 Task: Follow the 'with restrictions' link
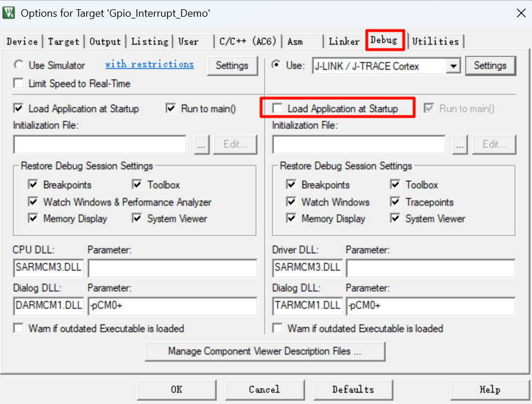149,65
